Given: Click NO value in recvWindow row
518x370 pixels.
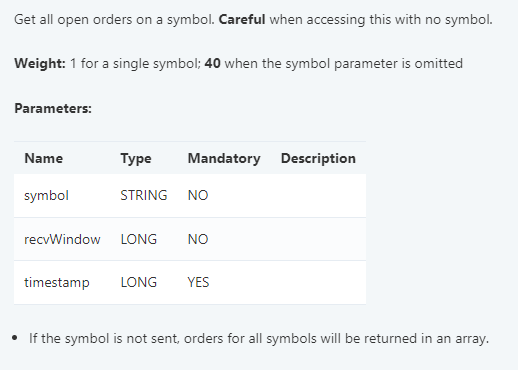Looking at the screenshot, I should [198, 239].
